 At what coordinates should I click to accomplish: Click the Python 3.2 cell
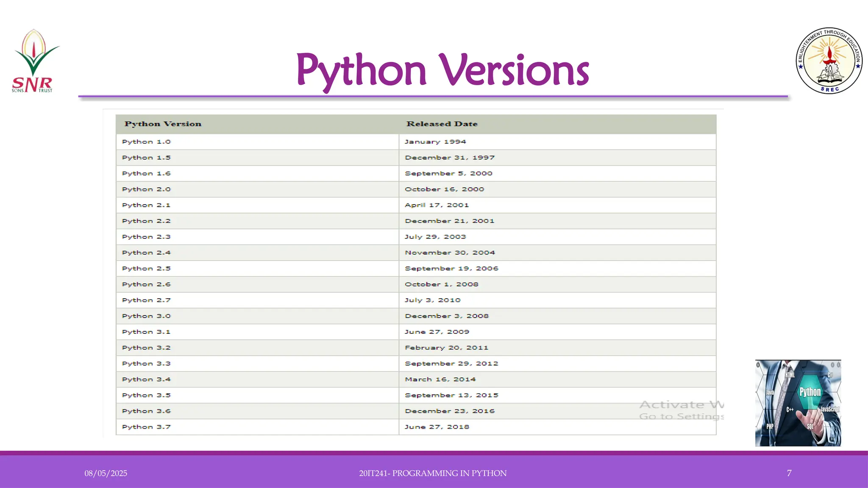coord(257,348)
